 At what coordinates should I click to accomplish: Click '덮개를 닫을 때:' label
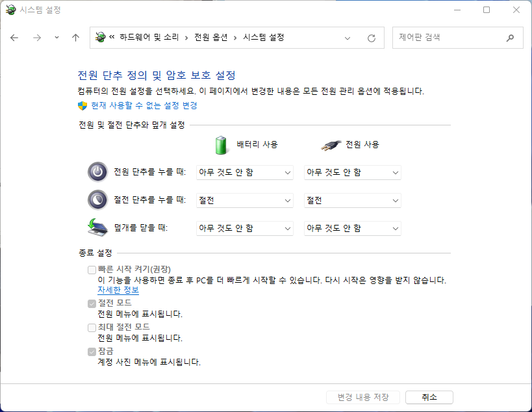141,227
